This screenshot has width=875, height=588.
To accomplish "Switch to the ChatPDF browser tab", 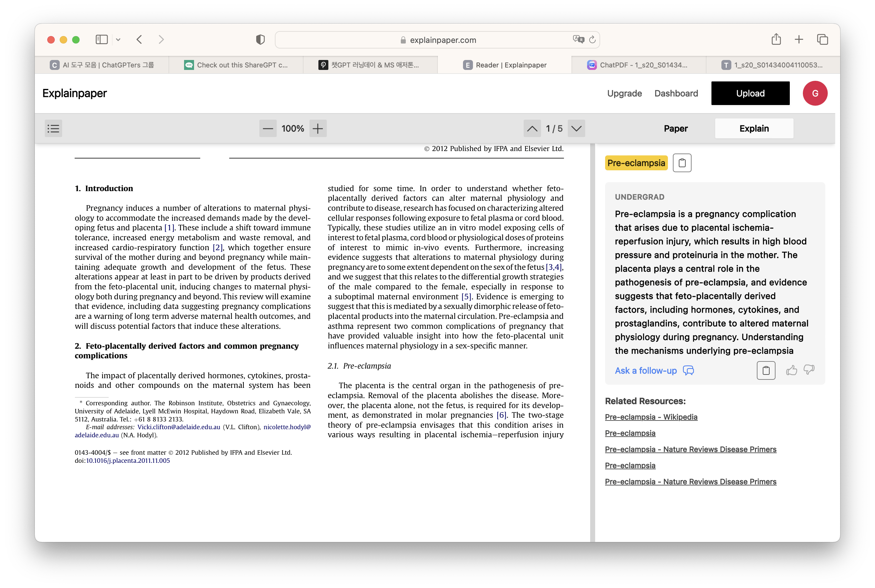I will point(638,65).
